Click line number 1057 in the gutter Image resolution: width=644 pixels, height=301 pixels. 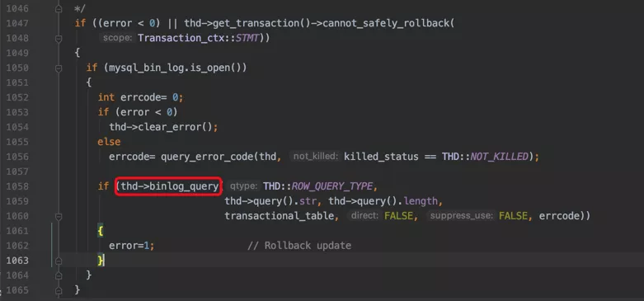(x=17, y=172)
